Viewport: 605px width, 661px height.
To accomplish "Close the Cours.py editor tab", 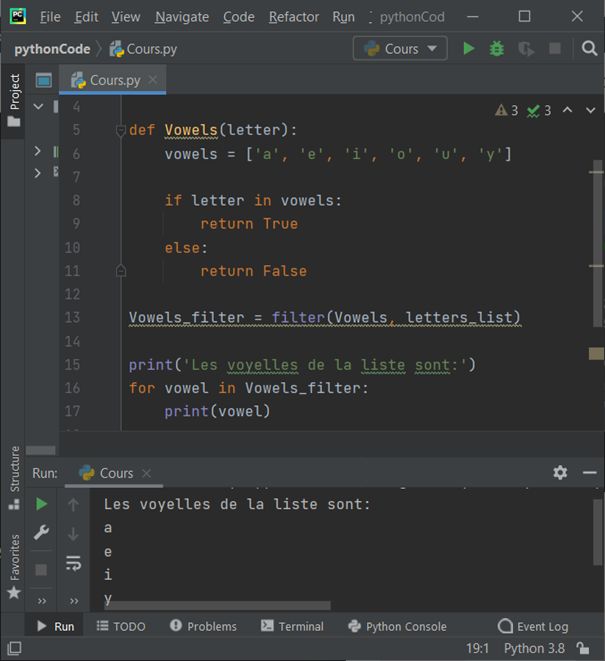I will 153,79.
